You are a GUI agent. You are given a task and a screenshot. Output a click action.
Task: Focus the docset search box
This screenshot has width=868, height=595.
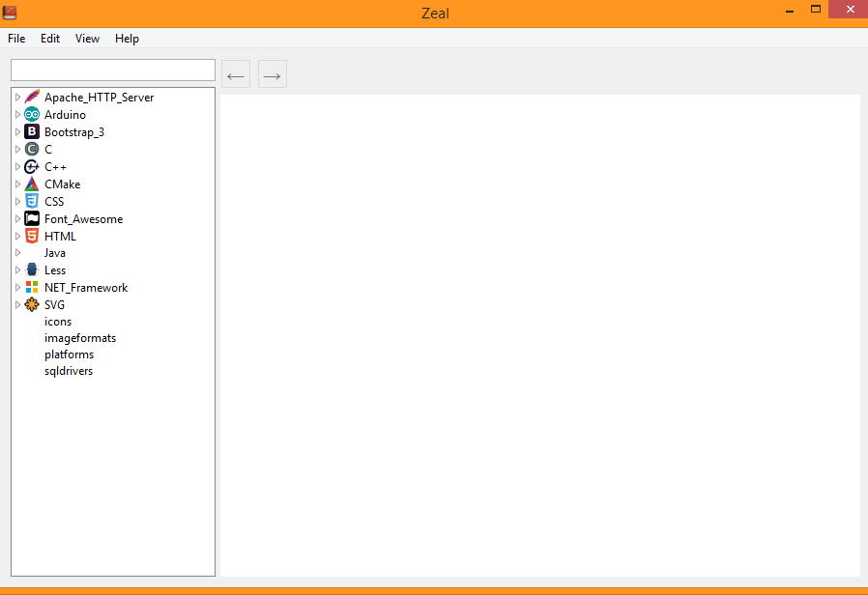113,71
